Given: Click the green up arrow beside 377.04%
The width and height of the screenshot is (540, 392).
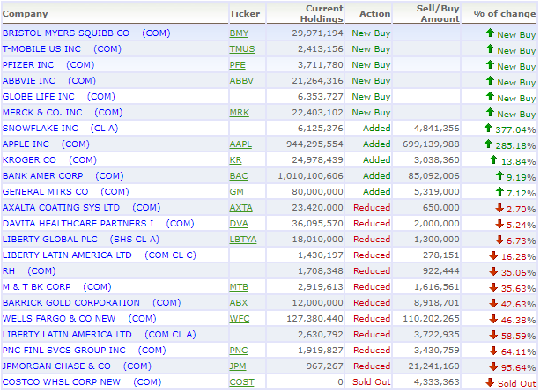Looking at the screenshot, I should pyautogui.click(x=488, y=128).
